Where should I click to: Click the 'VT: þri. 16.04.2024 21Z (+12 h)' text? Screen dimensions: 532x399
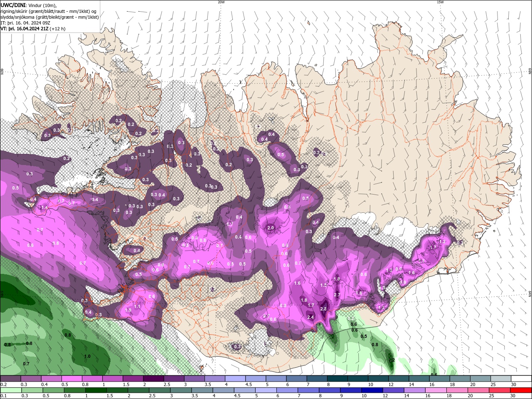click(x=33, y=29)
